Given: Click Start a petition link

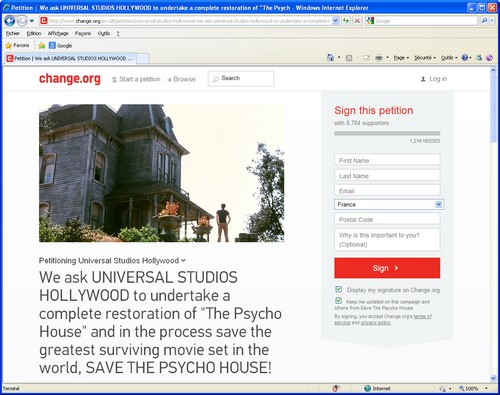Looking at the screenshot, I should click(x=136, y=79).
